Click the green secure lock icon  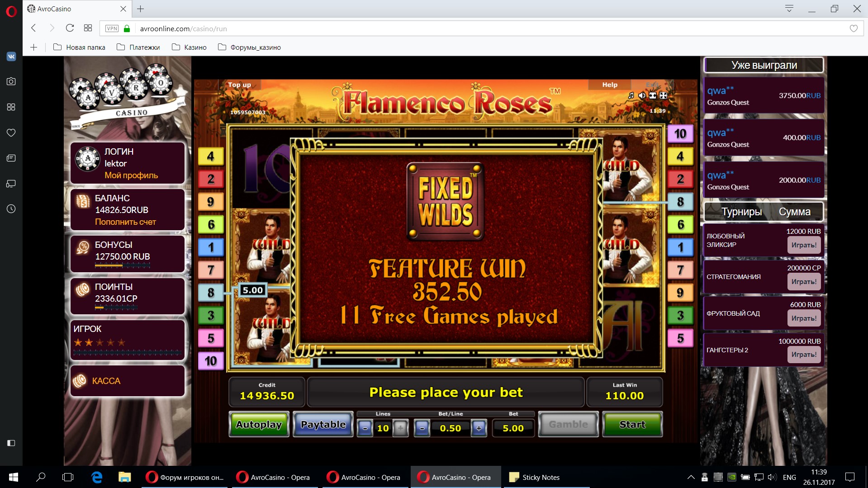tap(127, 28)
